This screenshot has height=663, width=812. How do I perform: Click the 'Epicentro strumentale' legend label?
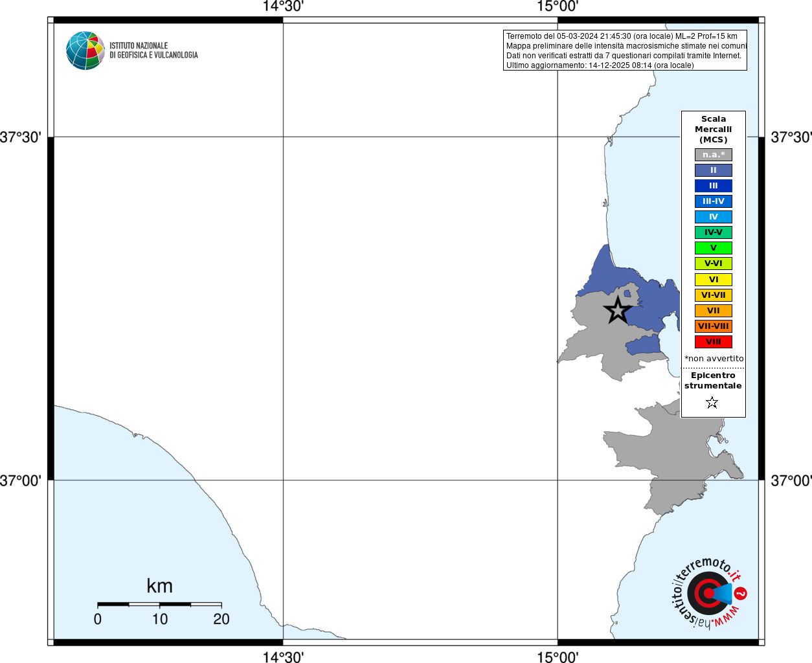pyautogui.click(x=713, y=381)
